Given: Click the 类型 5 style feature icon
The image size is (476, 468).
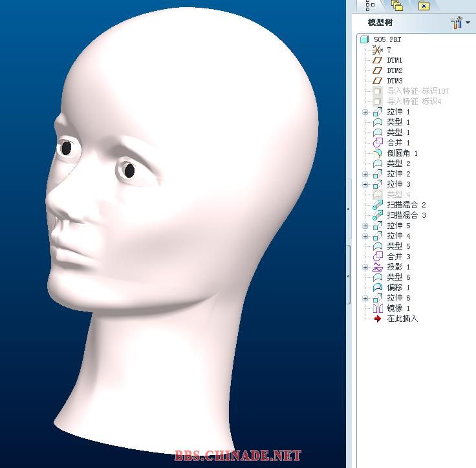Looking at the screenshot, I should coord(377,246).
